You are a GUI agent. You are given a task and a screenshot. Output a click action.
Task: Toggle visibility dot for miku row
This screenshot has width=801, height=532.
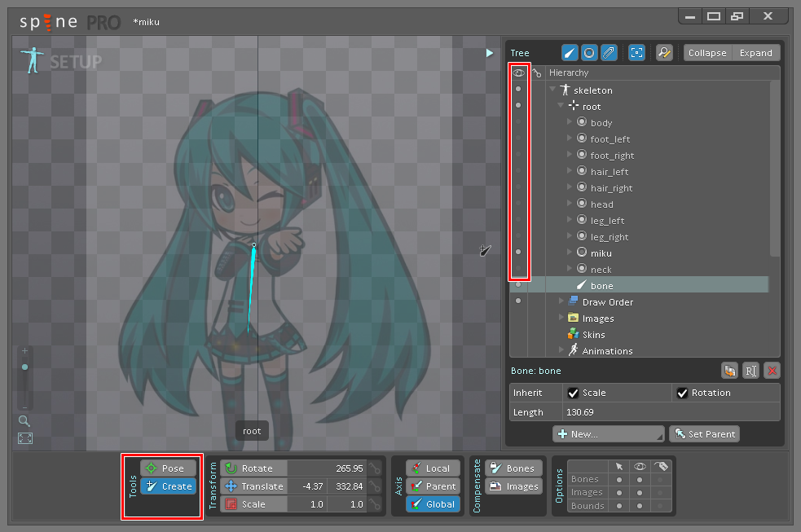pos(518,252)
